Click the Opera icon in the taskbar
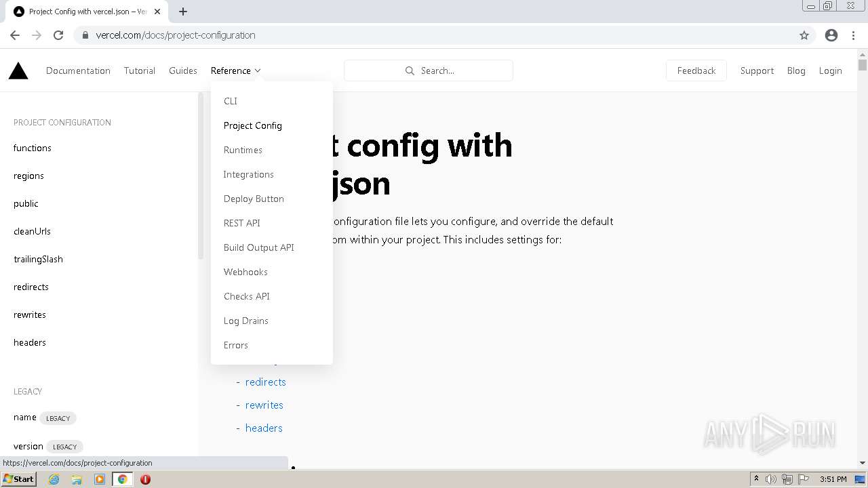Image resolution: width=868 pixels, height=488 pixels. (x=145, y=479)
